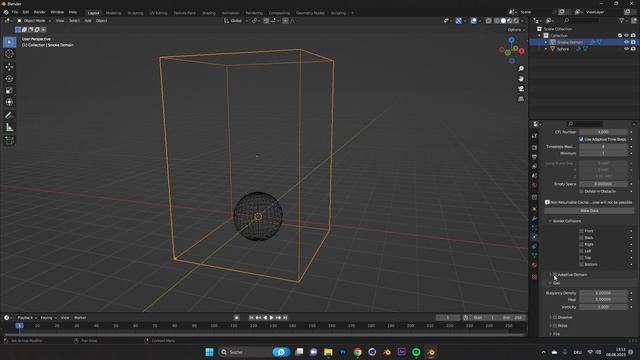Open the Edit menu
Viewport: 640px width, 360px height.
(26, 12)
